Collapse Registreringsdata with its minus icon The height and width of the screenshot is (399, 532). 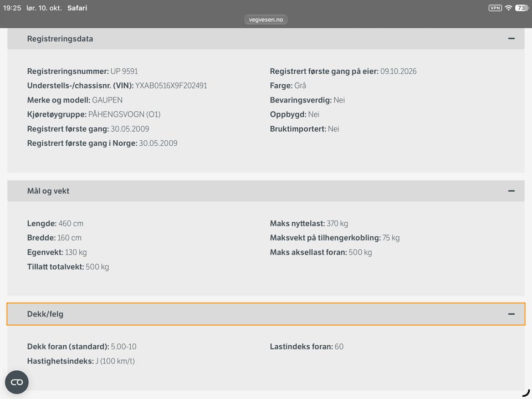point(511,39)
